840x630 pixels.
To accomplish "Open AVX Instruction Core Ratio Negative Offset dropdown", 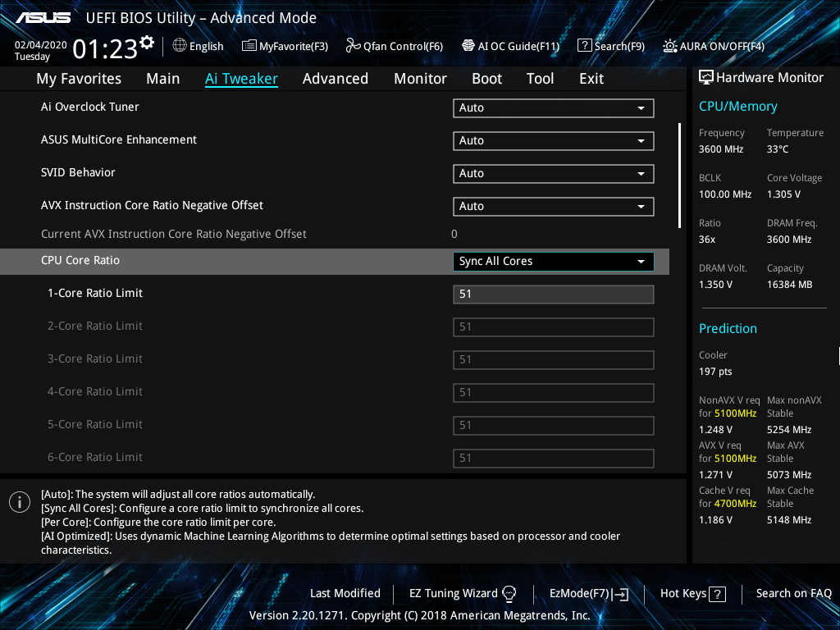I will click(x=554, y=206).
